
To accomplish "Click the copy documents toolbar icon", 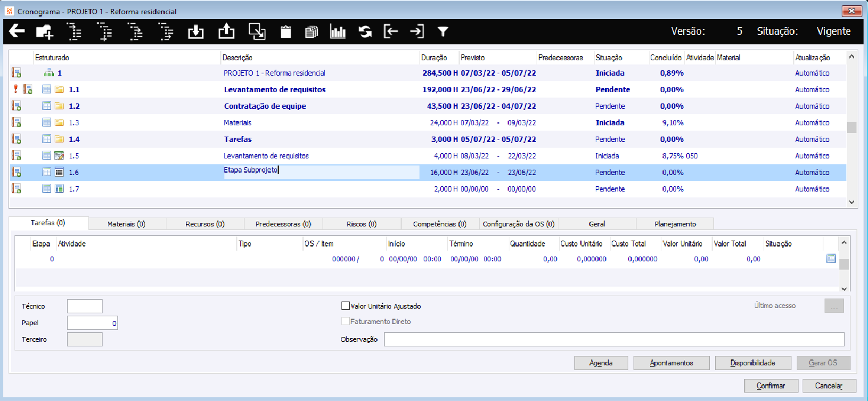I will click(312, 32).
